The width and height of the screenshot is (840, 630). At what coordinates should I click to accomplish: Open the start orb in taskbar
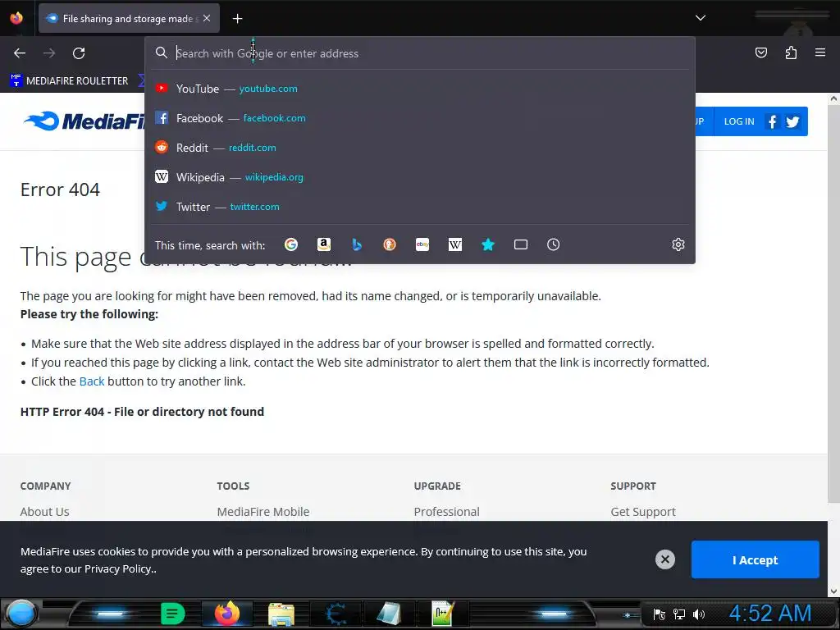pos(21,614)
